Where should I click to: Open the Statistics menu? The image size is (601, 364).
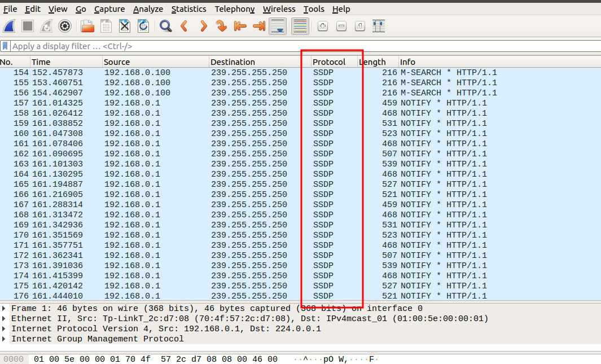(x=188, y=9)
